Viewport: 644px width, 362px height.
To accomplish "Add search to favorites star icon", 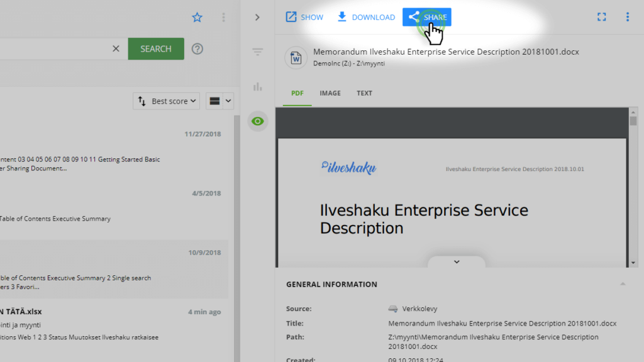I will (x=197, y=17).
